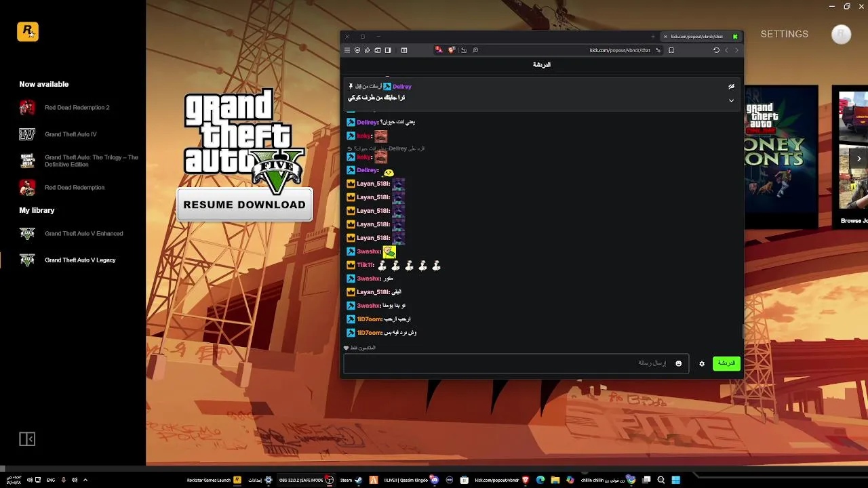Click the Rockstar Games logo in launcher
This screenshot has width=868, height=488.
[x=28, y=31]
